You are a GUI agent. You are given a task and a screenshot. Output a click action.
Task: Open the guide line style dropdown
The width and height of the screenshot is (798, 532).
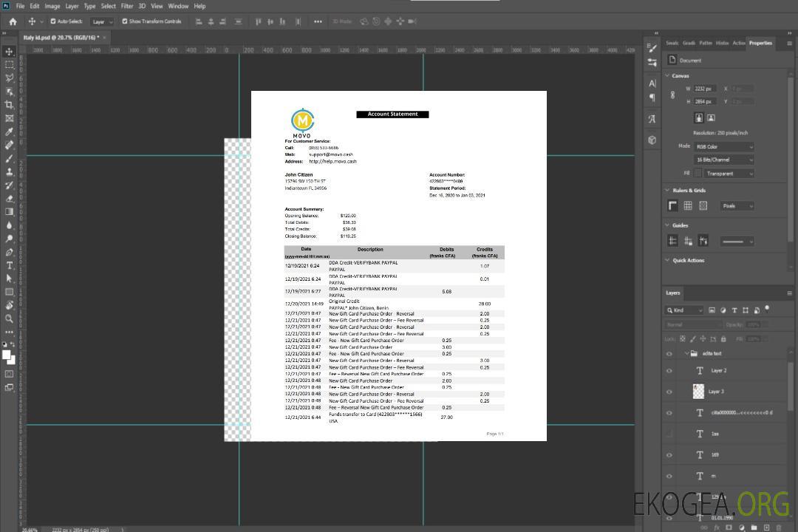pos(737,242)
